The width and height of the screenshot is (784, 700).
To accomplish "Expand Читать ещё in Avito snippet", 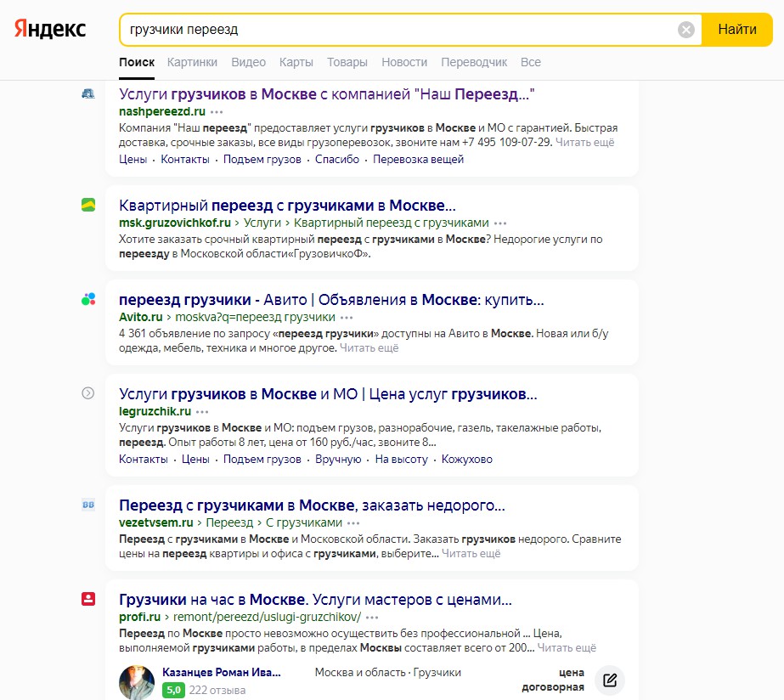I will (369, 348).
